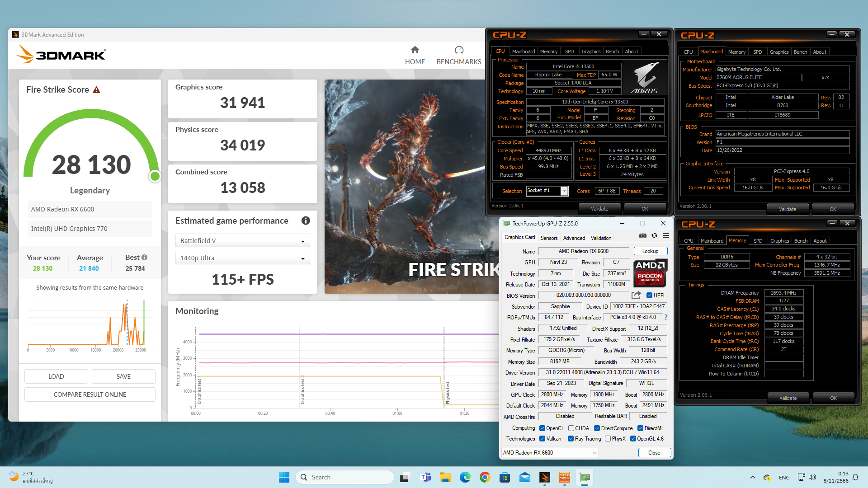Open Microsoft Store from taskbar
Viewport: 868px width, 488px height.
[505, 477]
